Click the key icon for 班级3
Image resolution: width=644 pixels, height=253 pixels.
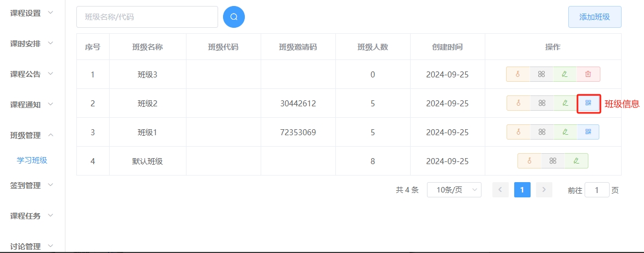518,74
